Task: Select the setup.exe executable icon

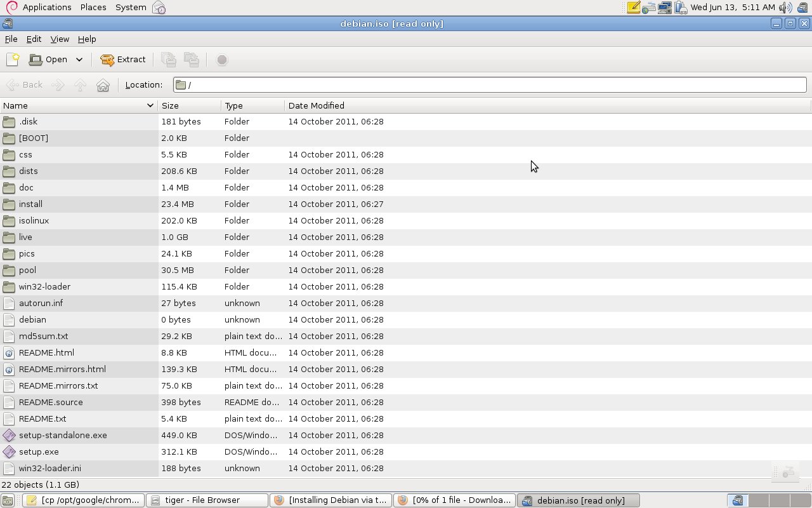Action: pyautogui.click(x=9, y=451)
